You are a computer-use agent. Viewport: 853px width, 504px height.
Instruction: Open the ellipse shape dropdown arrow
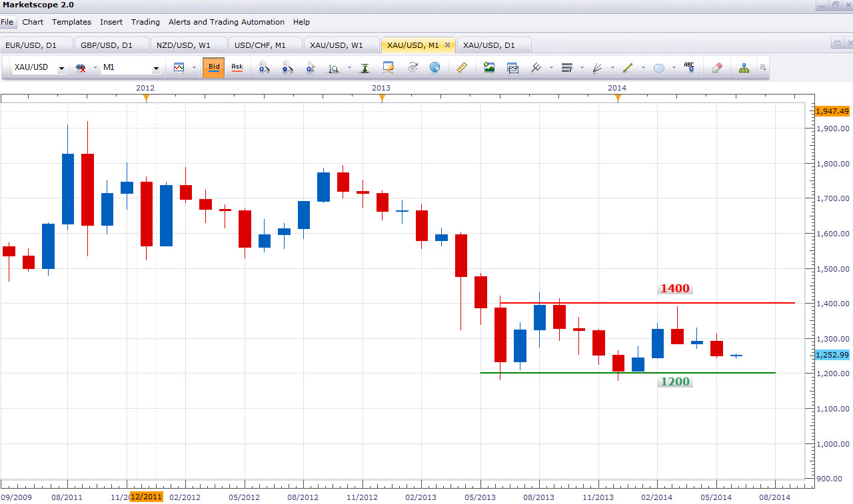[x=674, y=68]
